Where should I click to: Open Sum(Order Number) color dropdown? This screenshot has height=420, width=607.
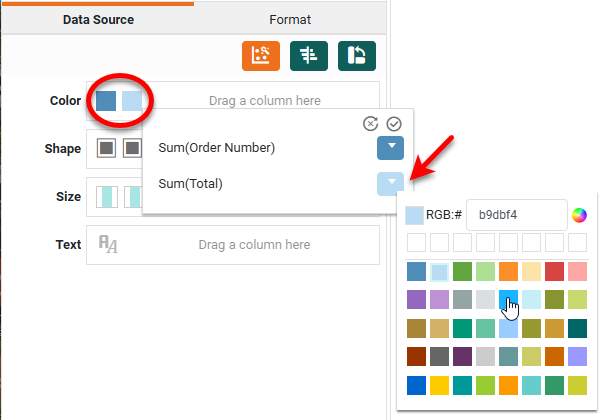pos(390,148)
